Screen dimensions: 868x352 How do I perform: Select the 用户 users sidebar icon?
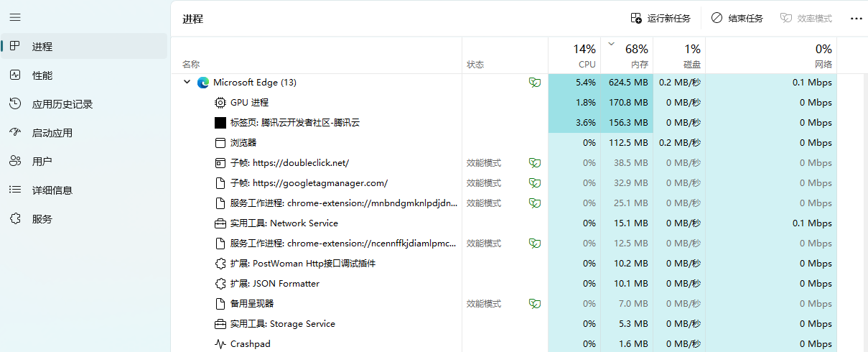point(15,162)
